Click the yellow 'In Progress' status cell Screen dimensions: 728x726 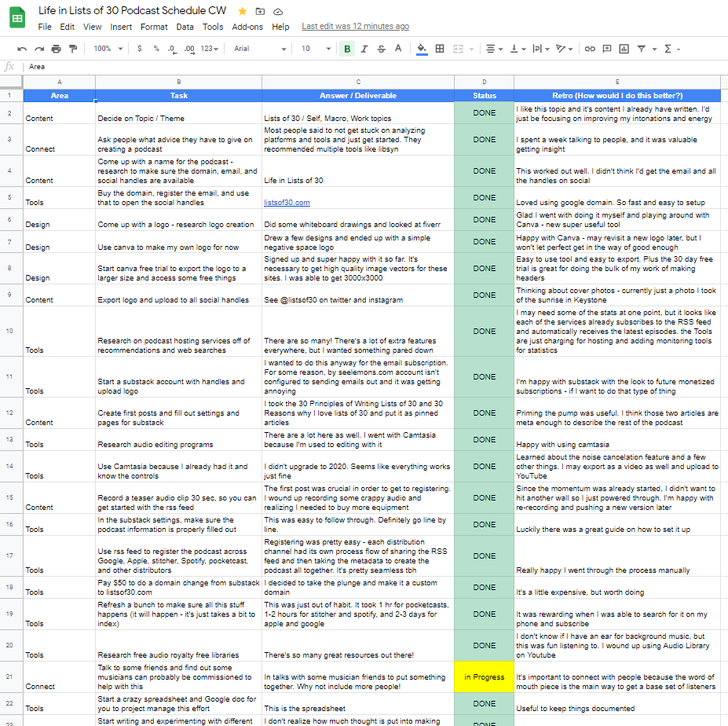485,676
